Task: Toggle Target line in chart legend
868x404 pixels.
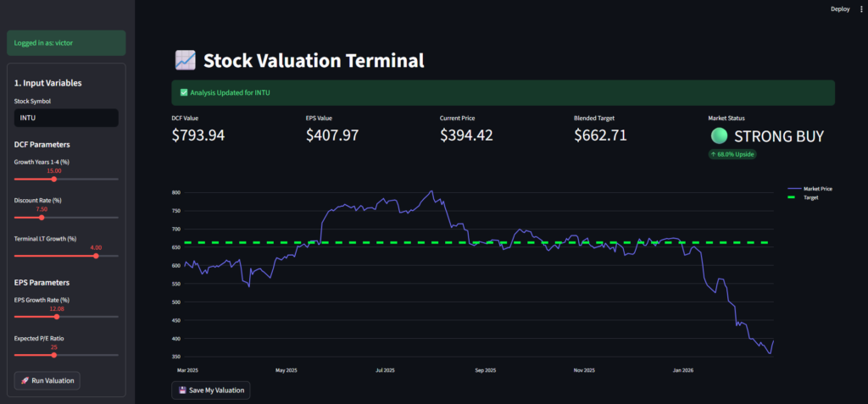Action: coord(810,197)
